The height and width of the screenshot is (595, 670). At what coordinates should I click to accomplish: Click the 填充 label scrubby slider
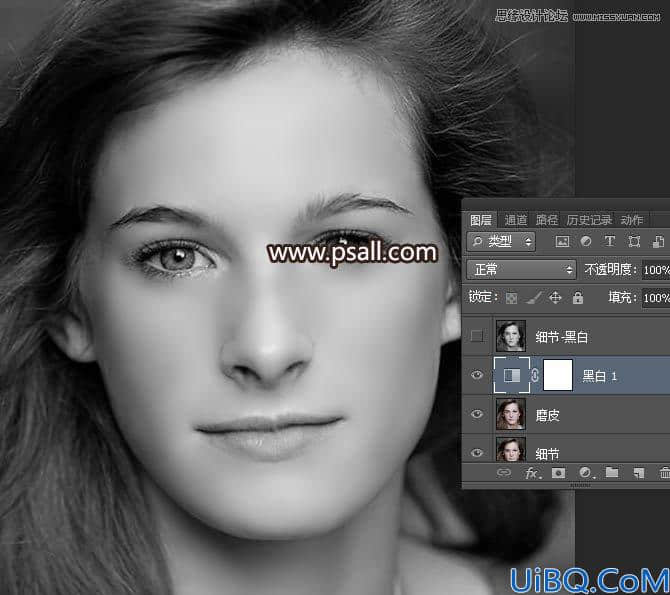(x=622, y=298)
